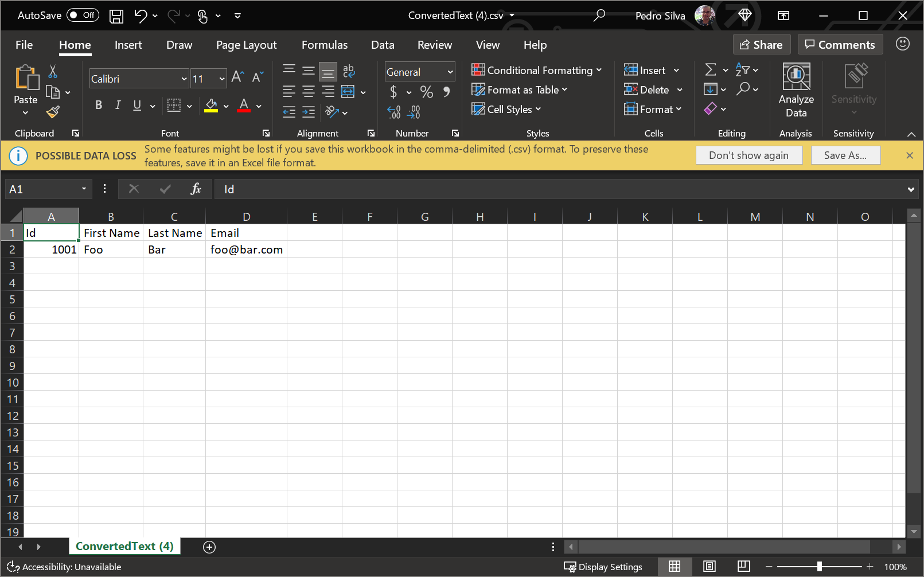Click the AutoSum sigma icon
This screenshot has width=924, height=577.
tap(710, 70)
